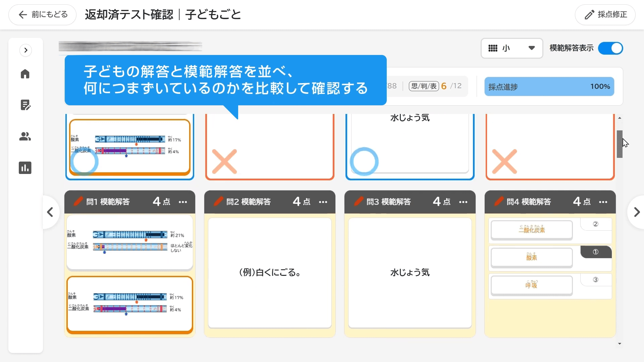Click 採点修正 button
The height and width of the screenshot is (362, 644).
click(605, 14)
